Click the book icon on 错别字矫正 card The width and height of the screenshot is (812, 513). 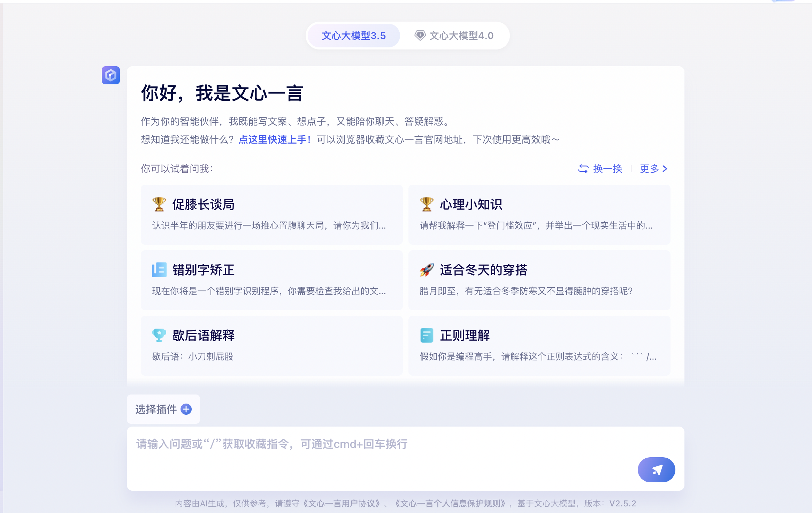click(159, 270)
